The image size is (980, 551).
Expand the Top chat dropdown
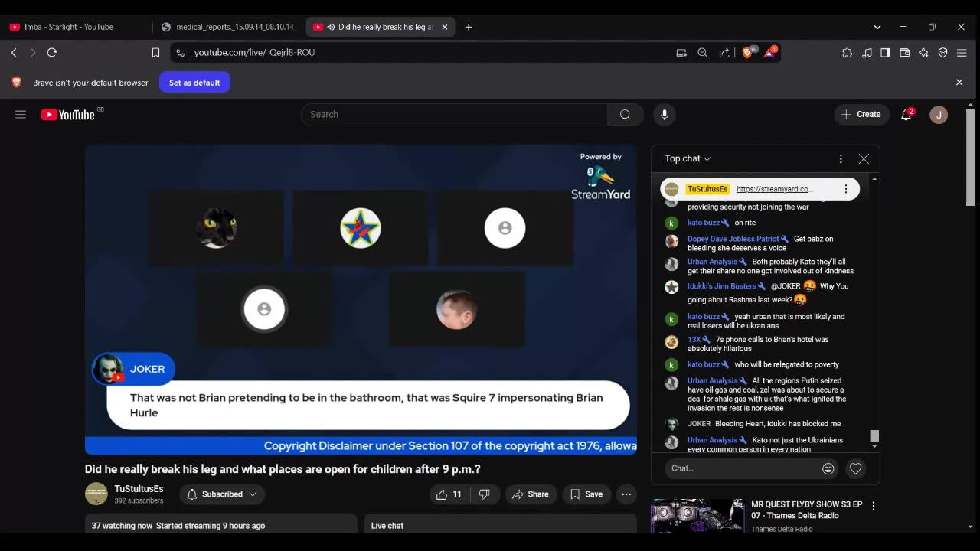coord(688,158)
